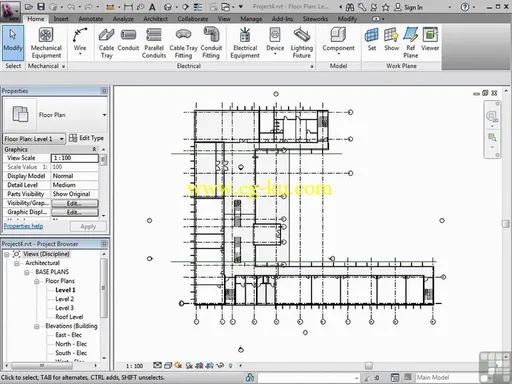Open Default 3D View from quick access
512x384 pixels.
168,7
